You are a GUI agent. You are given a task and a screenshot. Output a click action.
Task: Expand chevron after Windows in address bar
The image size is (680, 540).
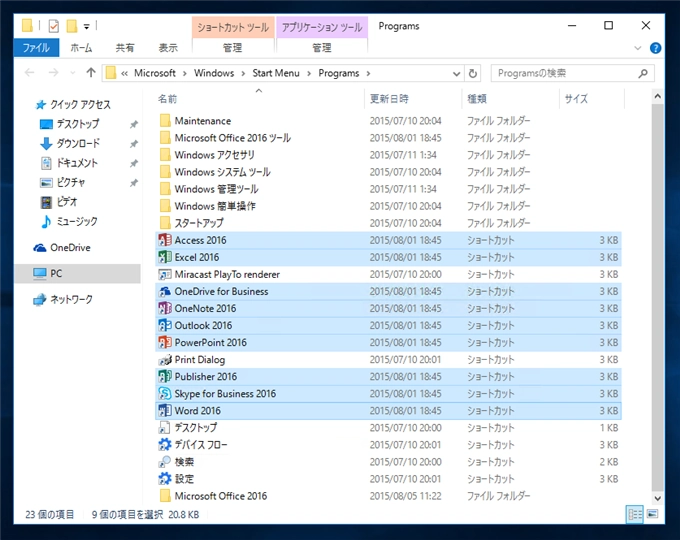click(x=243, y=73)
